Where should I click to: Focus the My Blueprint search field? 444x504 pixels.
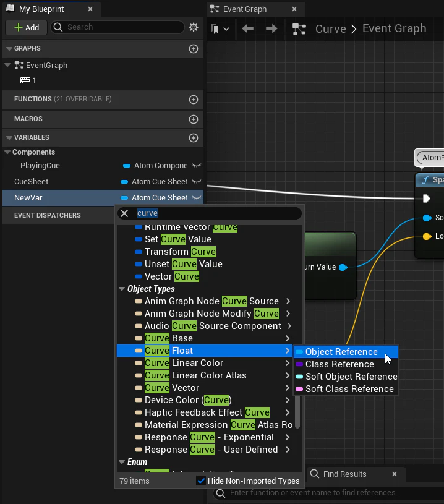coord(117,27)
